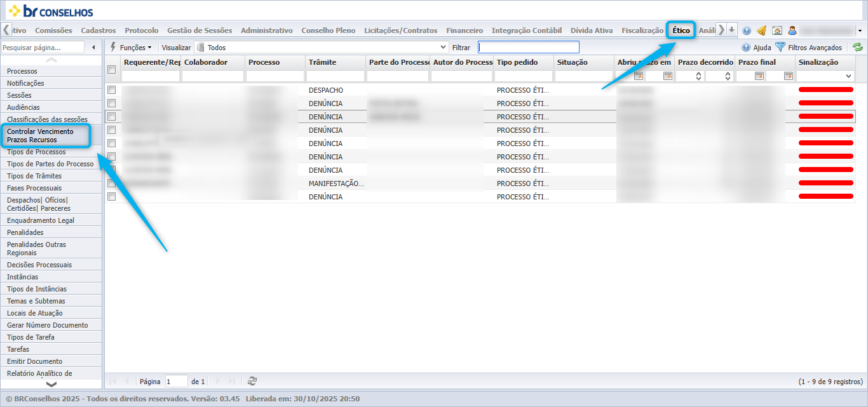Open the tab overflow down-arrow menu

pyautogui.click(x=732, y=30)
